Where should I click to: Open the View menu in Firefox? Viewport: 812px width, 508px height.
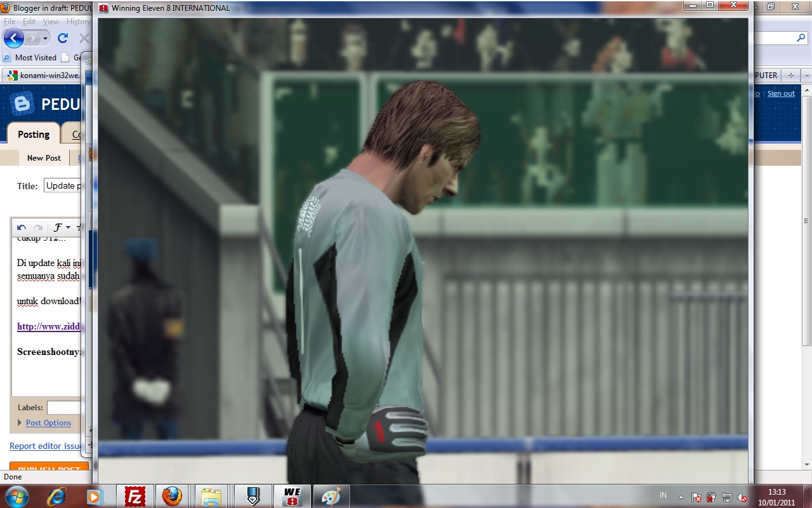[51, 21]
